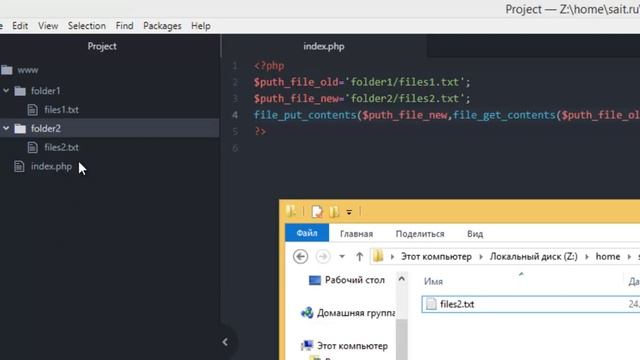640x360 pixels.
Task: Click the navigation pane scroll up arrow
Action: 402,279
